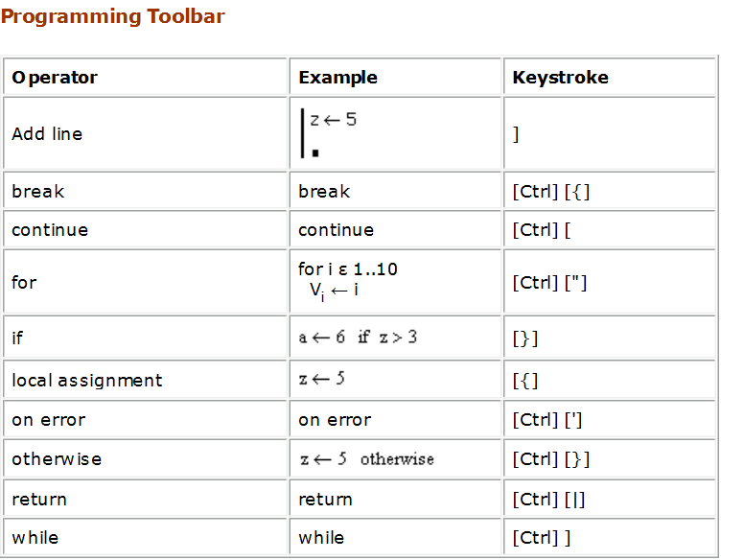Click the [}] keystroke for if
The height and width of the screenshot is (560, 744).
coord(525,338)
